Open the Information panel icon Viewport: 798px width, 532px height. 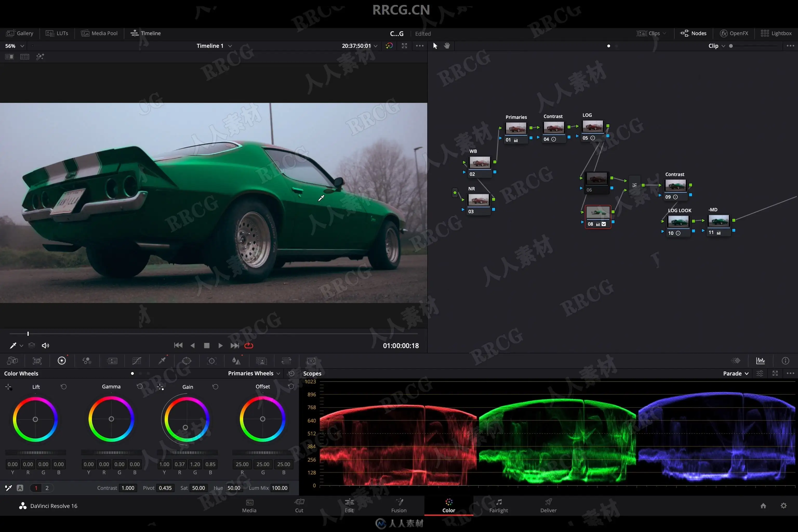tap(785, 361)
